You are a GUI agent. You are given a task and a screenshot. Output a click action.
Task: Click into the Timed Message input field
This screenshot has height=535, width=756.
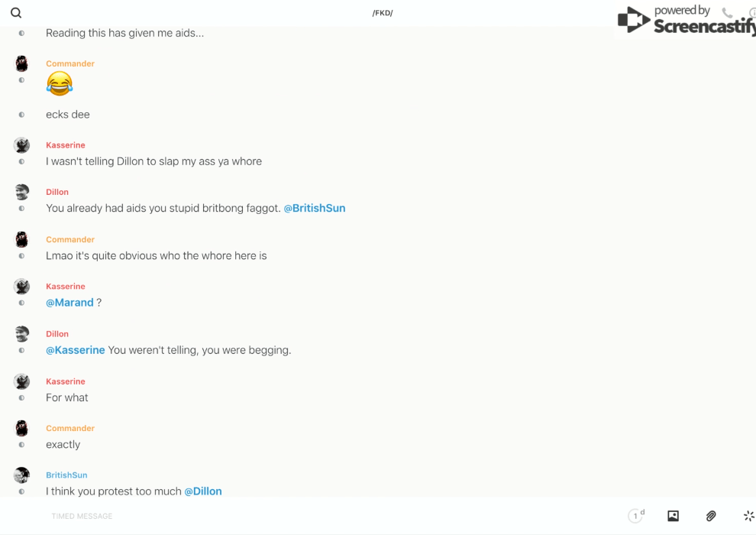click(305, 516)
